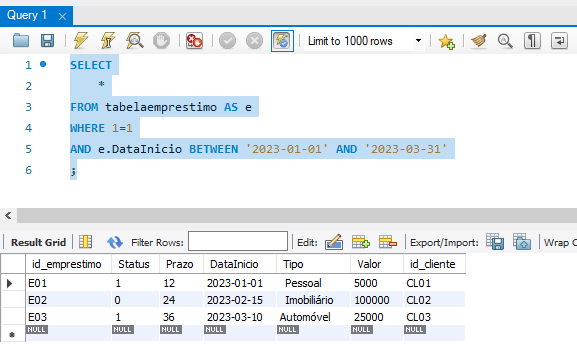Viewport: 577px width, 362px height.
Task: Delete selected rows icon
Action: click(x=387, y=242)
